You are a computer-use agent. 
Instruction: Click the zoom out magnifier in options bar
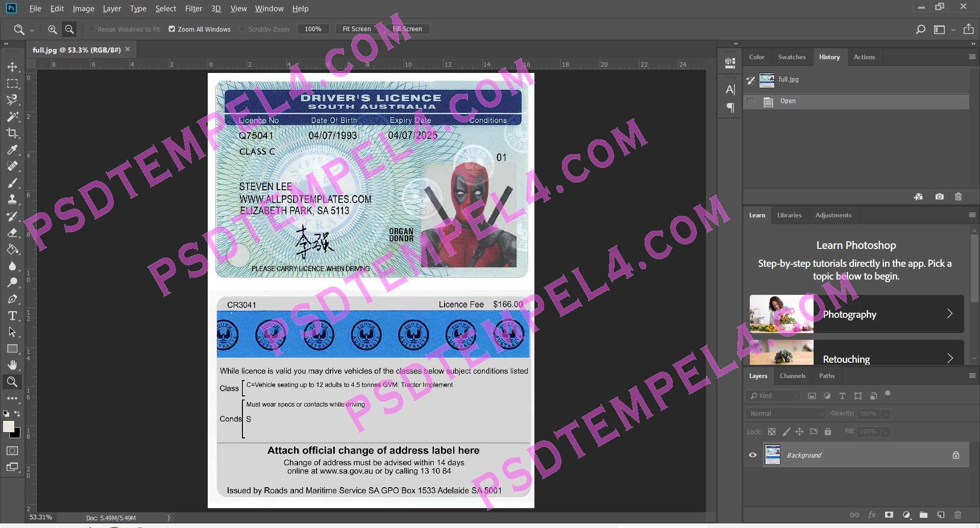[69, 30]
